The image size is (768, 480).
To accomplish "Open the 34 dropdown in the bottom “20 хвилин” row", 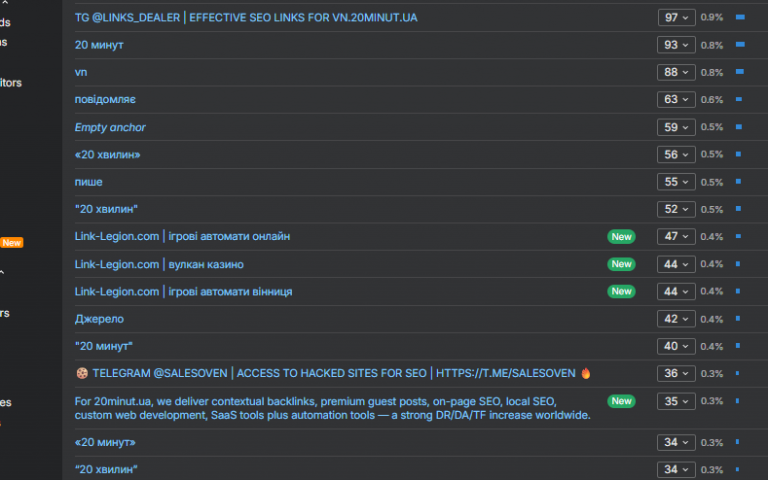I will (x=676, y=469).
